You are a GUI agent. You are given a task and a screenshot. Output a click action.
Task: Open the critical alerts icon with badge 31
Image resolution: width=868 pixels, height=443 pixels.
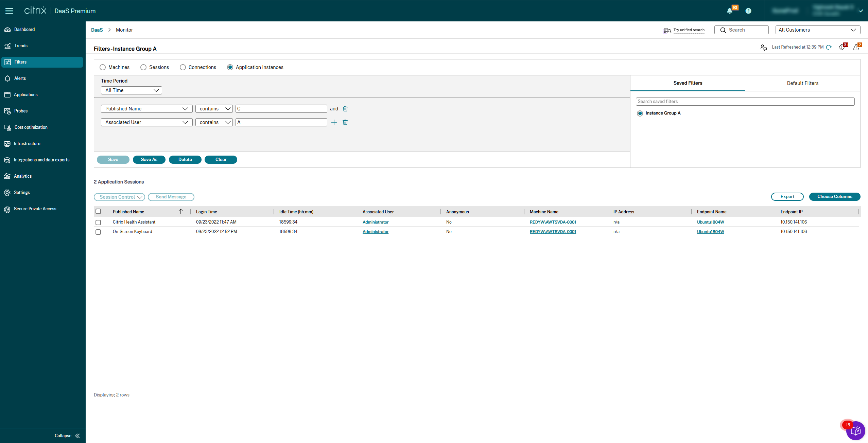coord(842,47)
